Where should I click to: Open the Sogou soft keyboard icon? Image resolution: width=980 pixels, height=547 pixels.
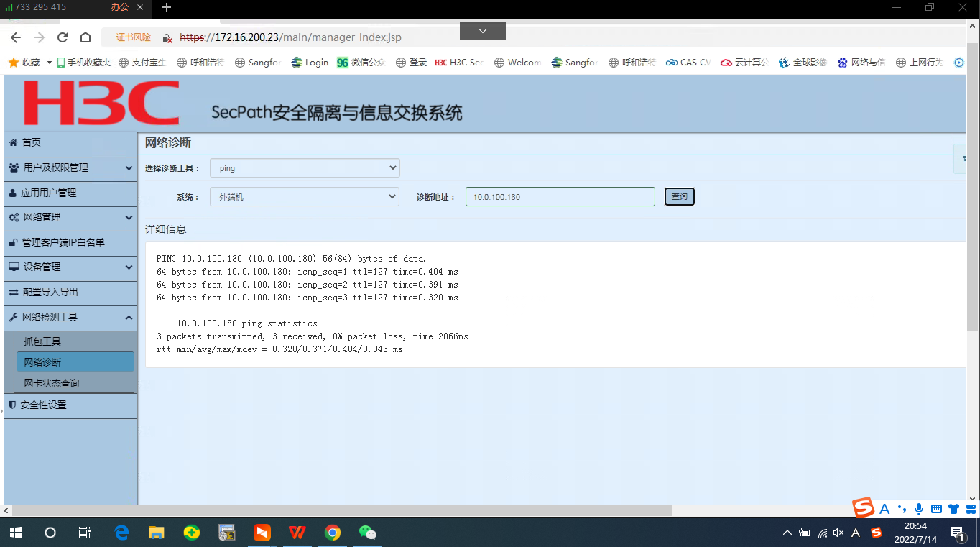tap(936, 509)
